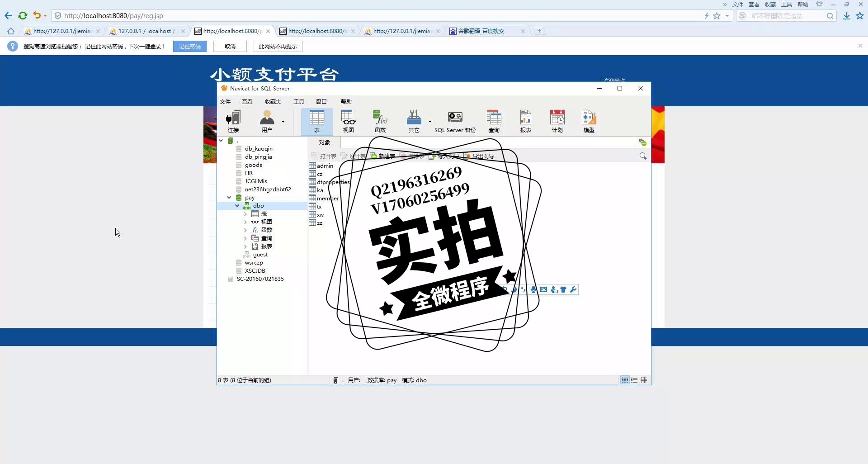Image resolution: width=868 pixels, height=464 pixels.
Task: Expand the 报表 node under dbo
Action: click(245, 246)
